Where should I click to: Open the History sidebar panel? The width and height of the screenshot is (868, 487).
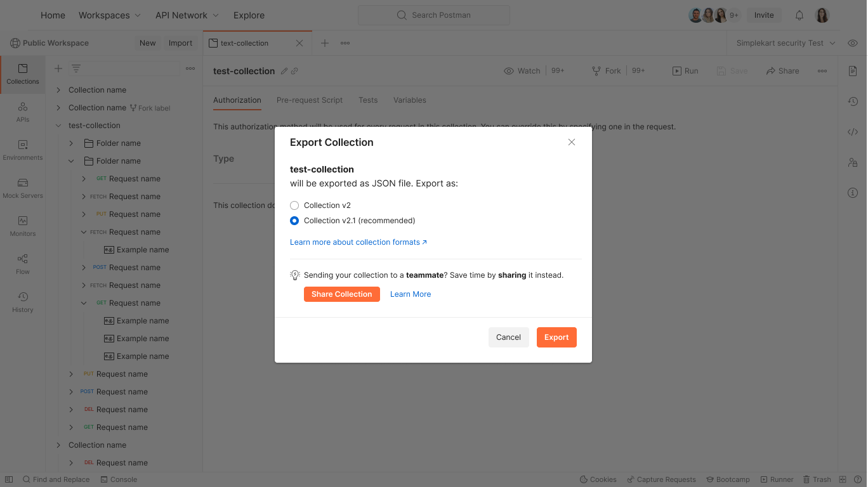[23, 302]
